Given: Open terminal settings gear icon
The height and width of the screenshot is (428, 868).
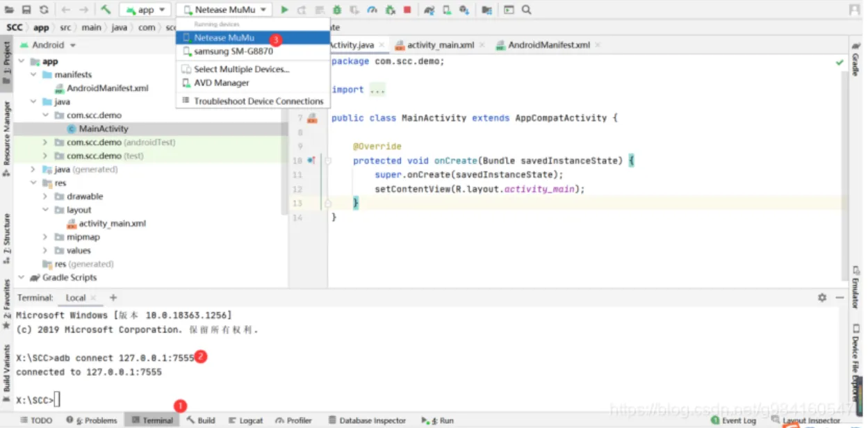Looking at the screenshot, I should coord(822,297).
